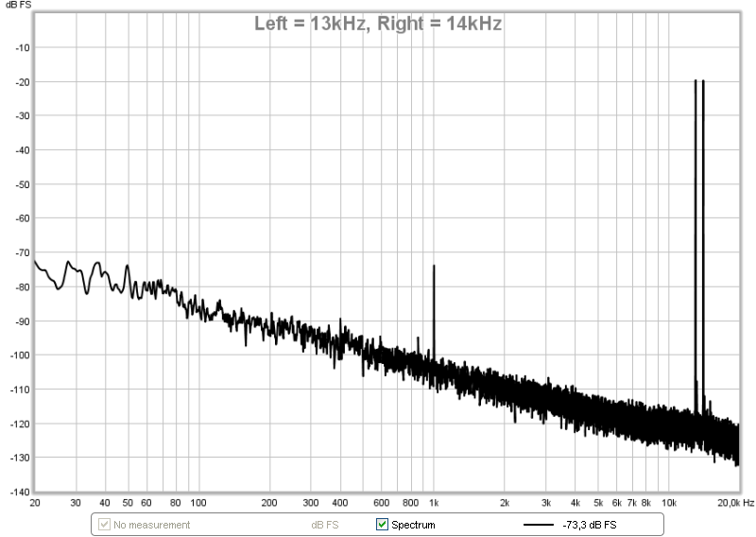Click the -20 level axis label
The width and height of the screenshot is (756, 537).
pyautogui.click(x=22, y=82)
